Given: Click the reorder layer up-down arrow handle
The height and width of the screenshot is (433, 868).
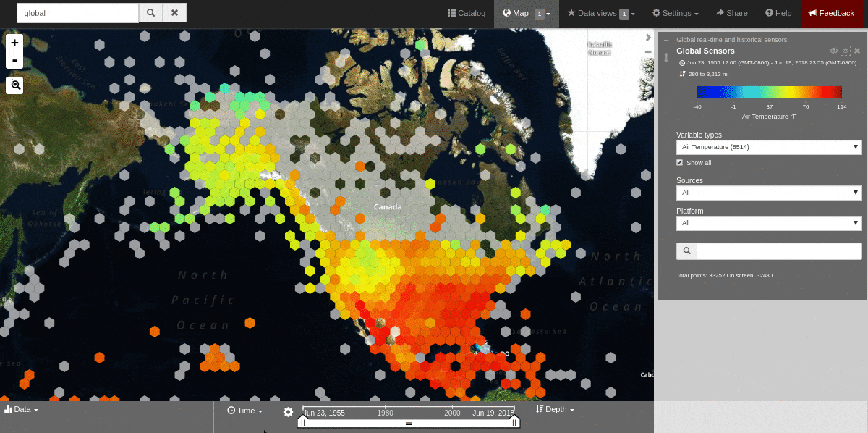Looking at the screenshot, I should (666, 58).
